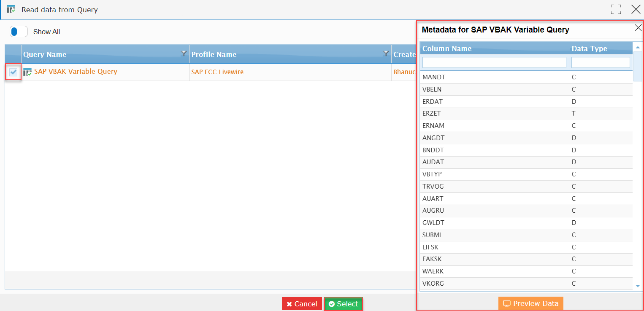This screenshot has height=311, width=644.
Task: Click the red Cancel button
Action: point(302,304)
